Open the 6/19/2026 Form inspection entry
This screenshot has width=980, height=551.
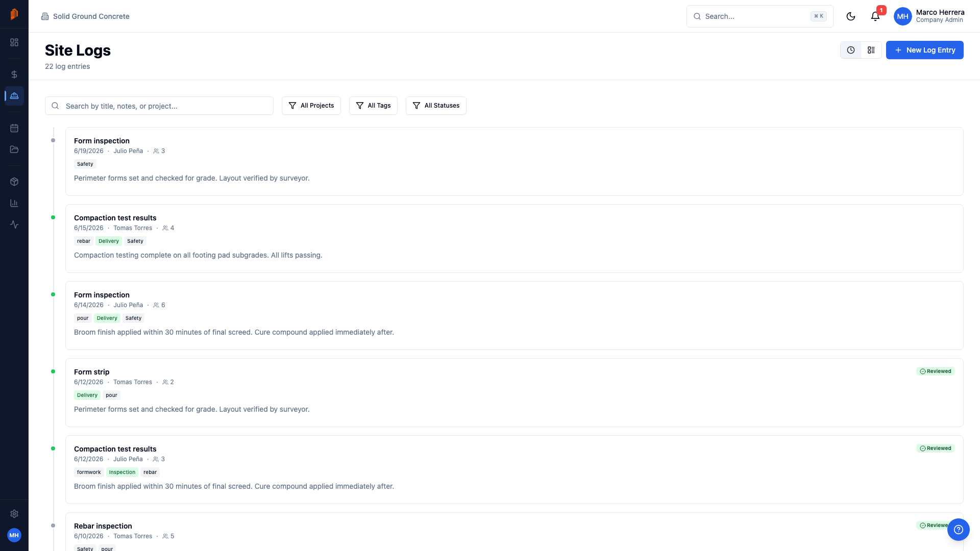(x=514, y=161)
